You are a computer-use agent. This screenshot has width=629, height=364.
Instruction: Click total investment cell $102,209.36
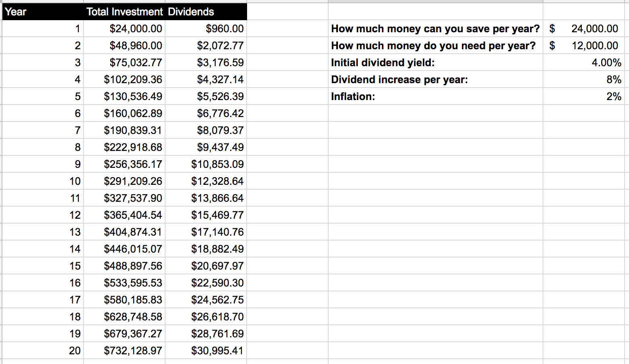coord(124,79)
